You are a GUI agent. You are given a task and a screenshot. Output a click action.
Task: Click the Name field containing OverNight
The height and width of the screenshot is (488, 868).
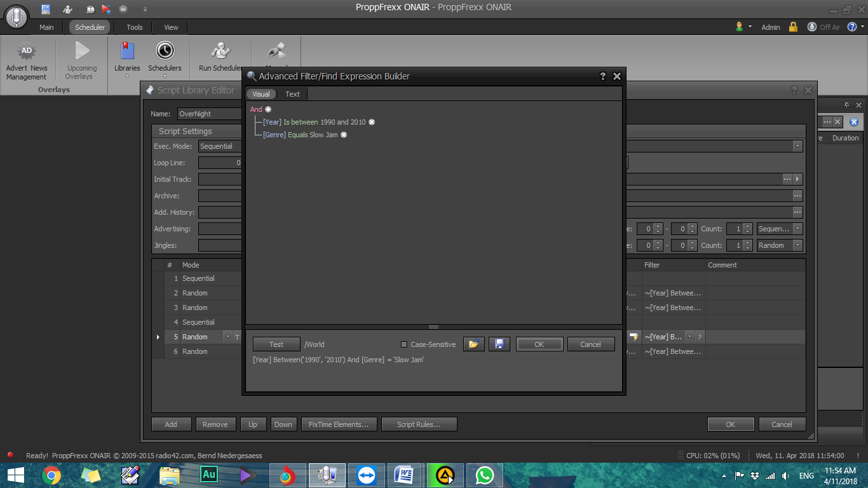click(x=210, y=114)
